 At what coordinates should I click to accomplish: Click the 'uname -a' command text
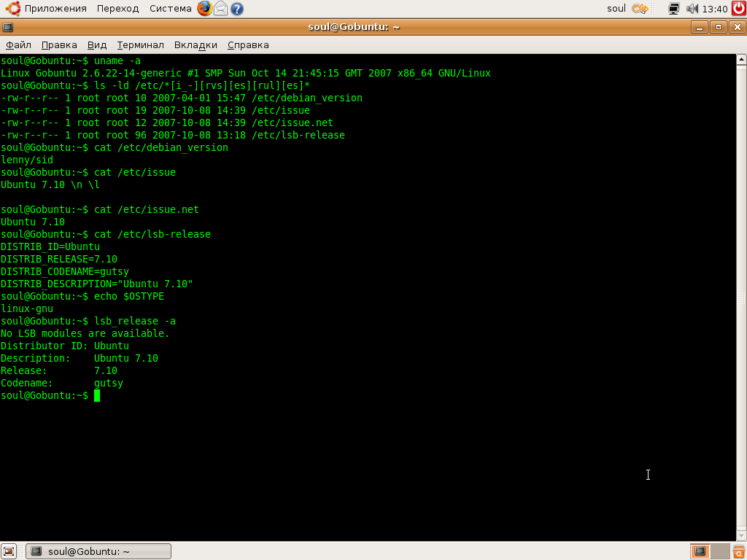pos(117,61)
